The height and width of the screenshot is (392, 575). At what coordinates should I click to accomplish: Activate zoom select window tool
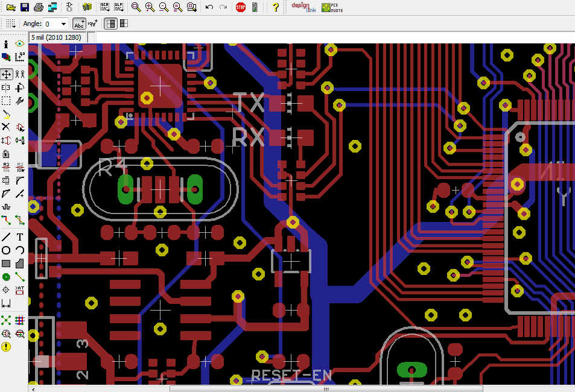pyautogui.click(x=192, y=7)
